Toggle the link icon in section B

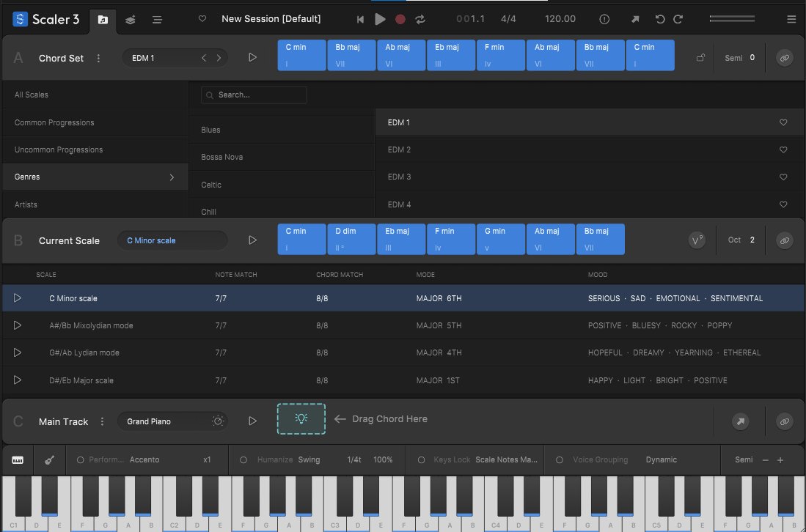point(785,240)
